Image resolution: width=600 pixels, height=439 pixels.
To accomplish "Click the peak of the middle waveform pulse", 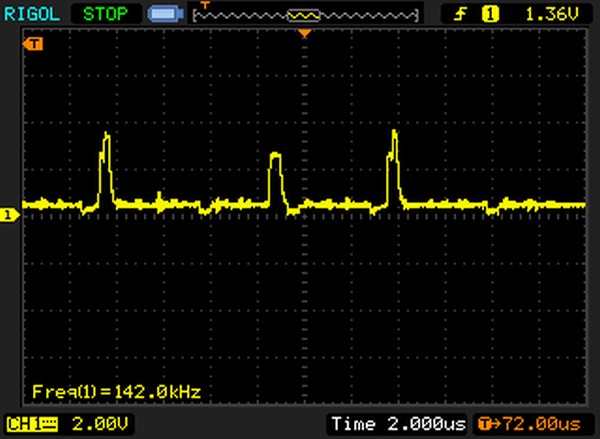I will [x=276, y=155].
